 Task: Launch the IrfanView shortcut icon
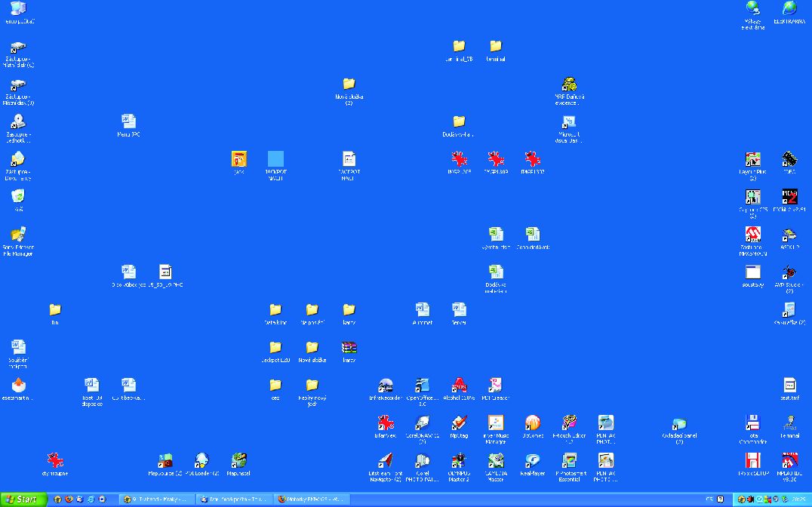tap(386, 424)
